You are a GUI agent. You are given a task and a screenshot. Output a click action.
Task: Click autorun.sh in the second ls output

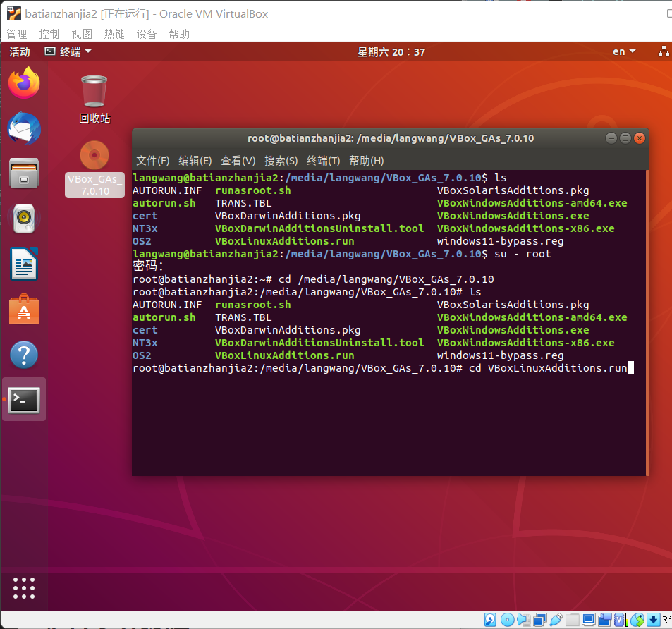coord(164,317)
